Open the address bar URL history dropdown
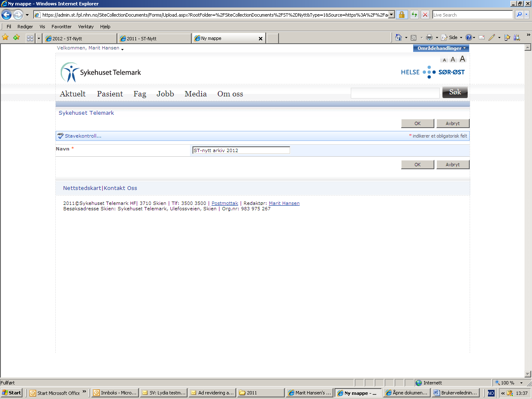 coord(391,15)
